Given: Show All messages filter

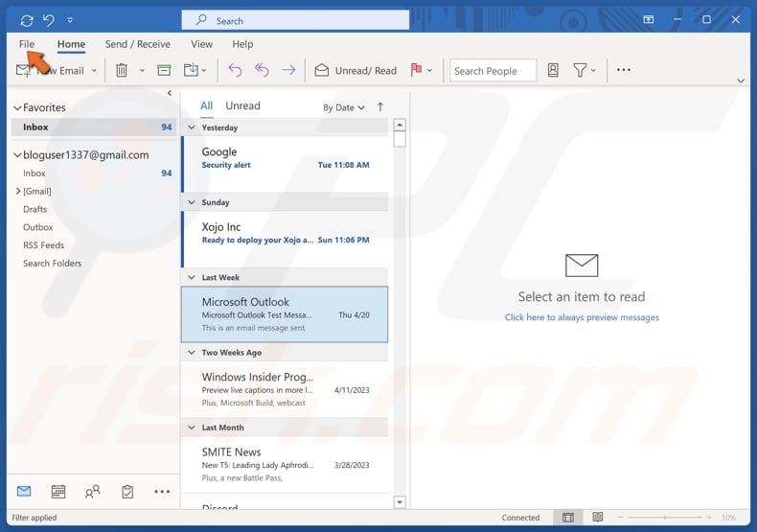Looking at the screenshot, I should (207, 105).
